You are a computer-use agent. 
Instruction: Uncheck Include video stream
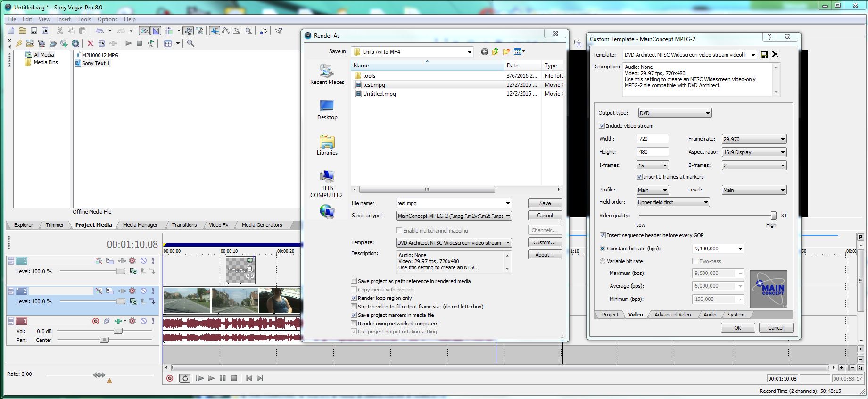[x=602, y=126]
